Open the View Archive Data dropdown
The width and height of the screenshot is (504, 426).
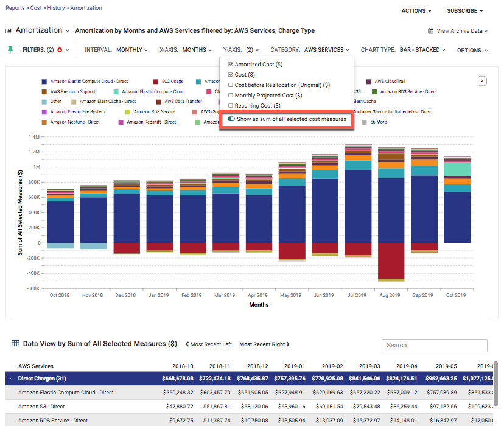pos(462,31)
